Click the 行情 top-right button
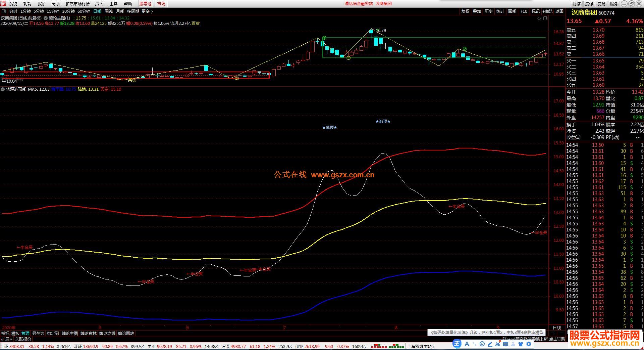This screenshot has width=644, height=350. coord(577,4)
